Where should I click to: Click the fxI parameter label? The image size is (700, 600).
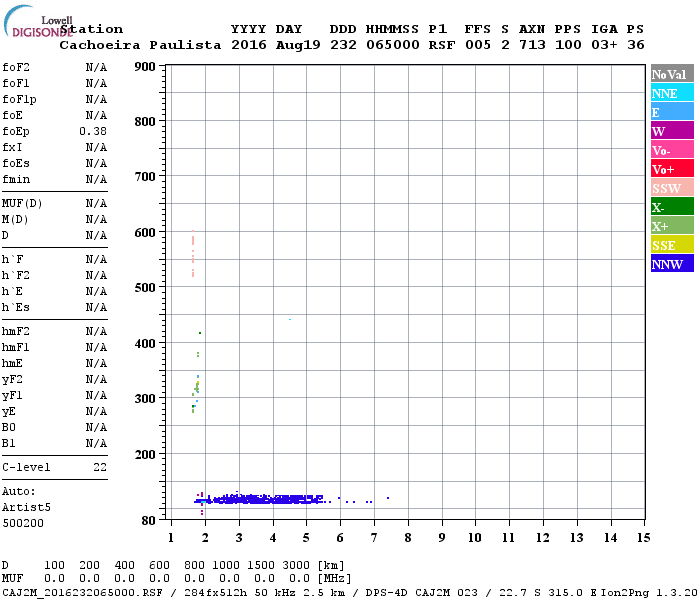[x=12, y=147]
